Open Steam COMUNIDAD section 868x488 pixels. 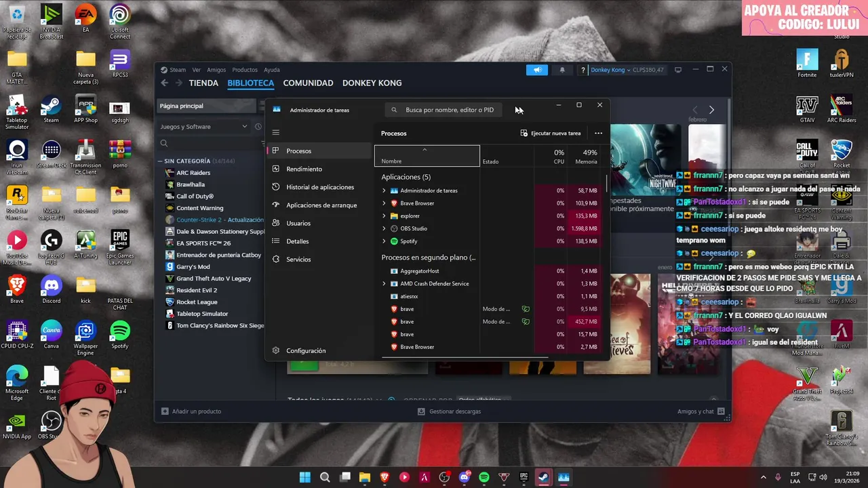coord(308,83)
